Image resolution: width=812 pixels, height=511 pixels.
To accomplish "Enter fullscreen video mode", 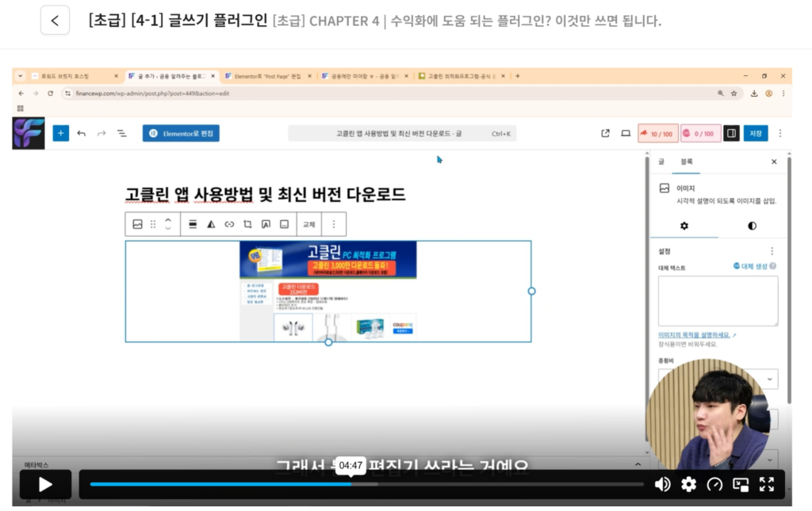I will 767,484.
